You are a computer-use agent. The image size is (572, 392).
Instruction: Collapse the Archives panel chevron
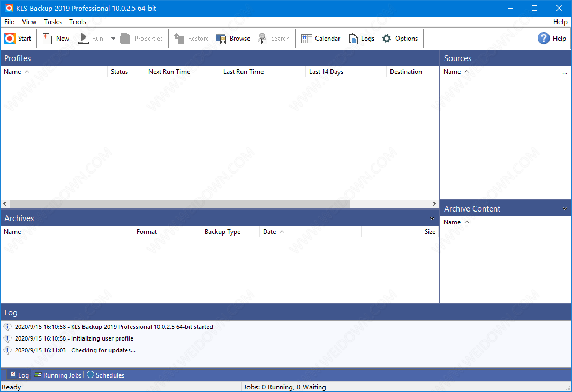(x=432, y=218)
